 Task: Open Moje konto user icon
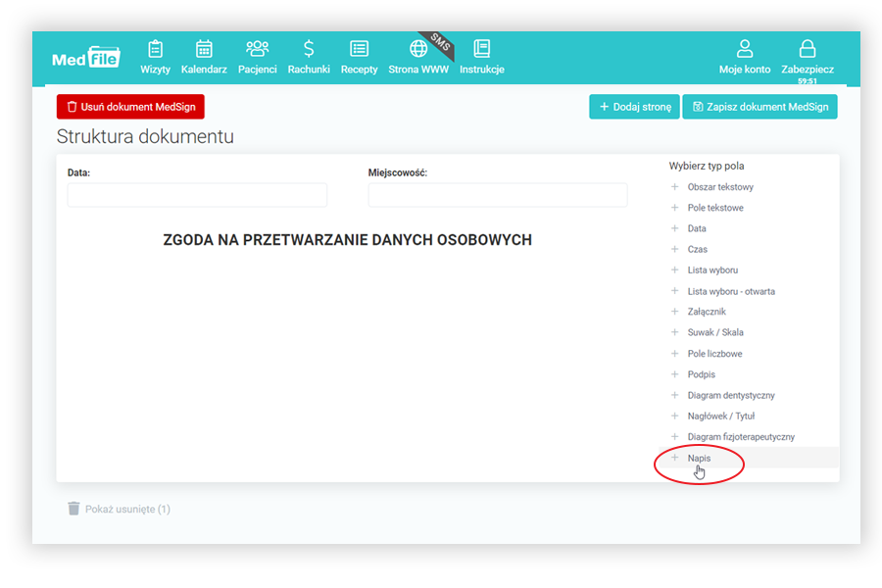(x=745, y=49)
